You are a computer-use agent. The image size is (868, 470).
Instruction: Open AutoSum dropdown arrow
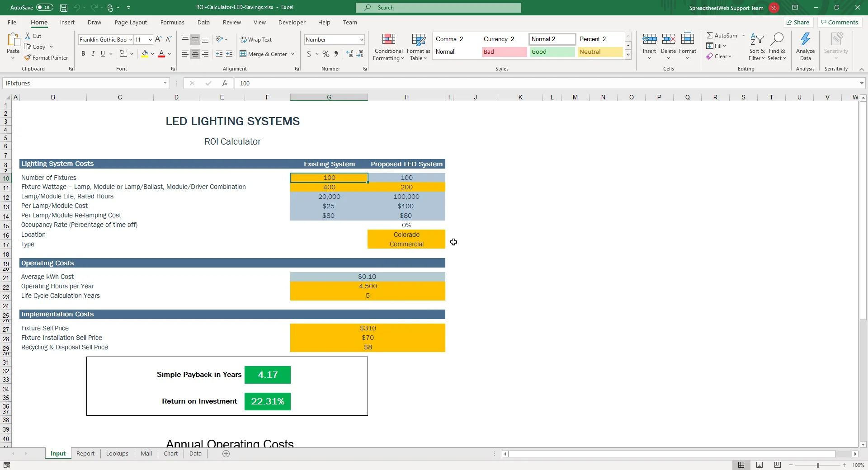(x=743, y=36)
